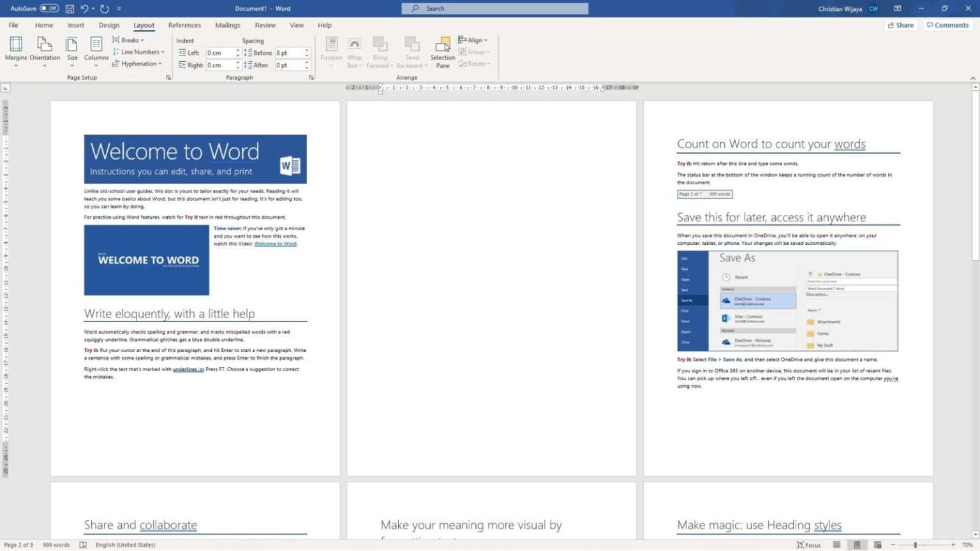Open the Selection Pane
Screen dimensions: 980x551
442,51
